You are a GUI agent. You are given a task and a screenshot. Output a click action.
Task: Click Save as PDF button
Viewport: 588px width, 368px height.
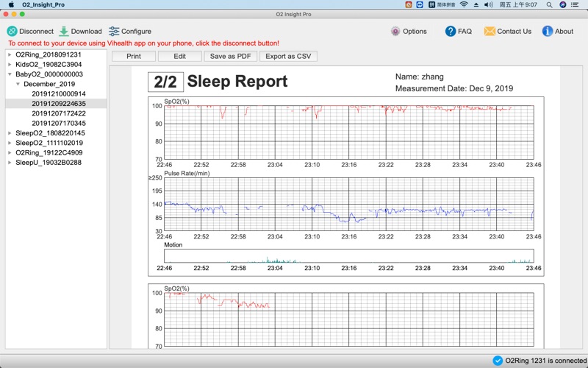230,57
